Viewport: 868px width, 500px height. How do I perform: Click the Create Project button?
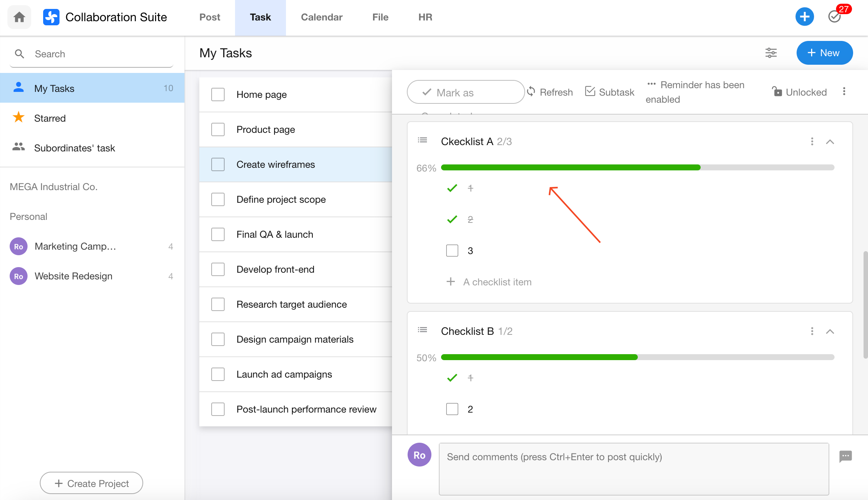pos(91,483)
